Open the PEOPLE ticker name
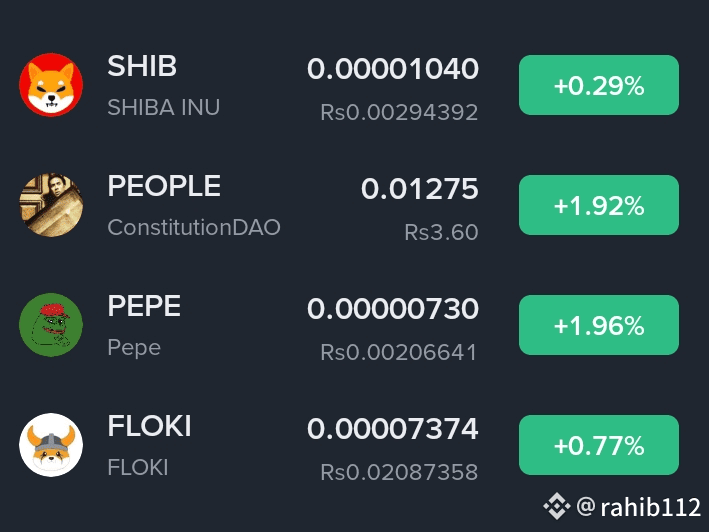 click(164, 186)
